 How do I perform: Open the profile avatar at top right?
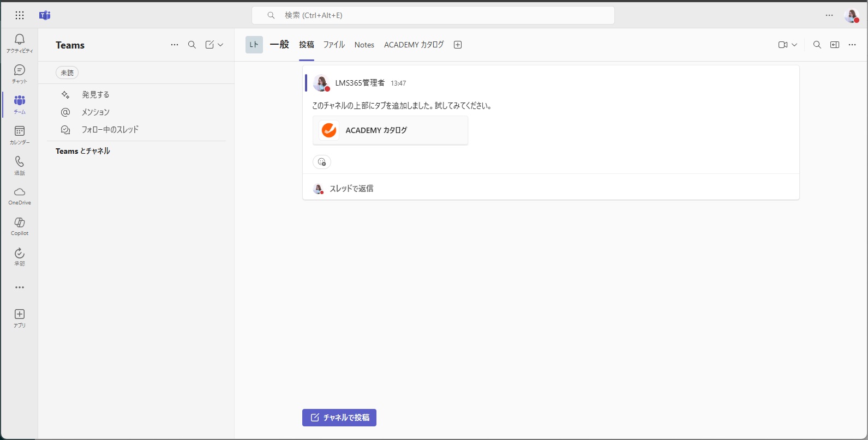(852, 15)
